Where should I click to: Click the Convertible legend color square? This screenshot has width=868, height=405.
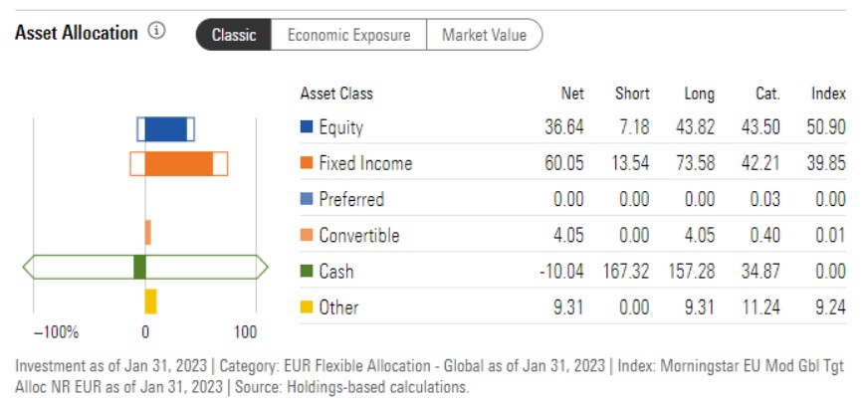307,236
